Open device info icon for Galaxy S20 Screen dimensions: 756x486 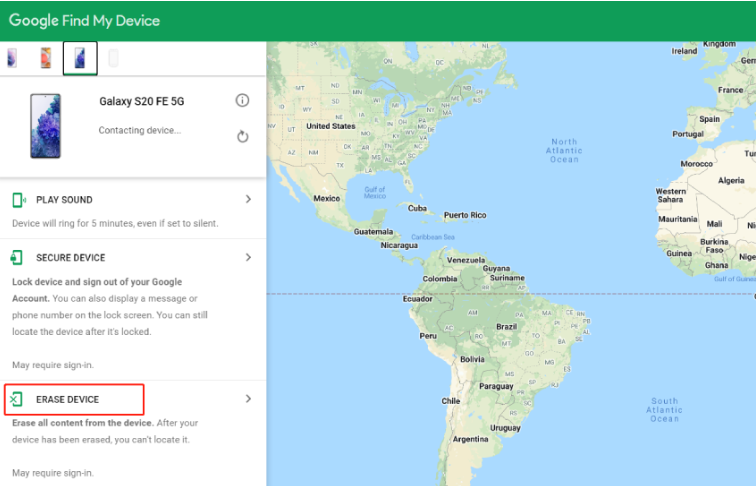[x=242, y=100]
